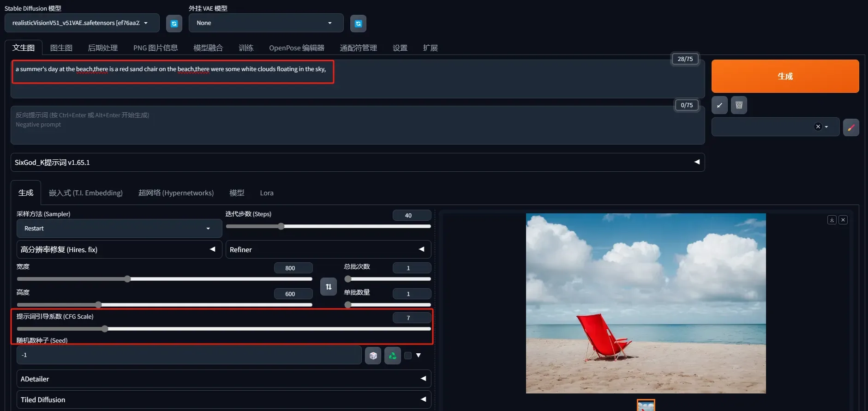The image size is (868, 411).
Task: Open the prompt styles dropdown
Action: (775, 127)
